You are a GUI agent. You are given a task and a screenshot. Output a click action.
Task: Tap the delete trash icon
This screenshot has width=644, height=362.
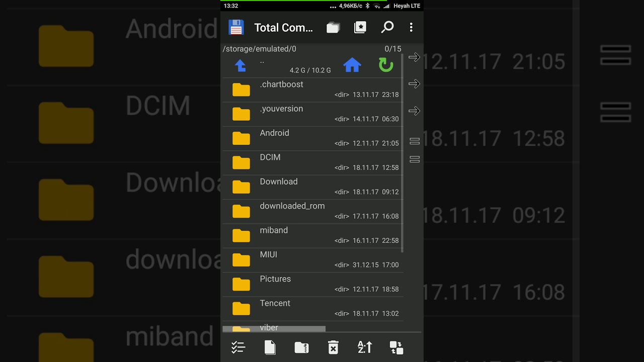[x=333, y=347]
